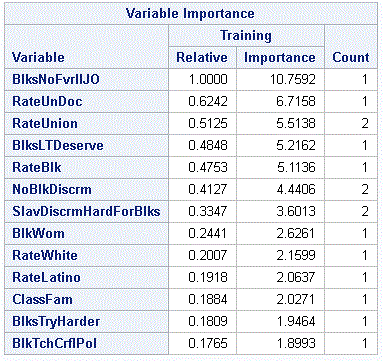The width and height of the screenshot is (384, 361).
Task: Click relative value 0.1809
Action: pos(208,321)
